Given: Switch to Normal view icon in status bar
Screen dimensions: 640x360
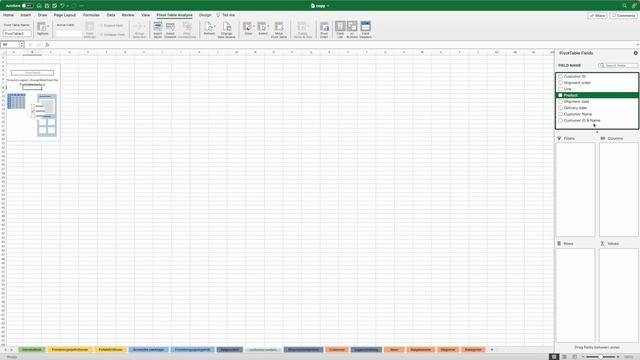Looking at the screenshot, I should (554, 357).
